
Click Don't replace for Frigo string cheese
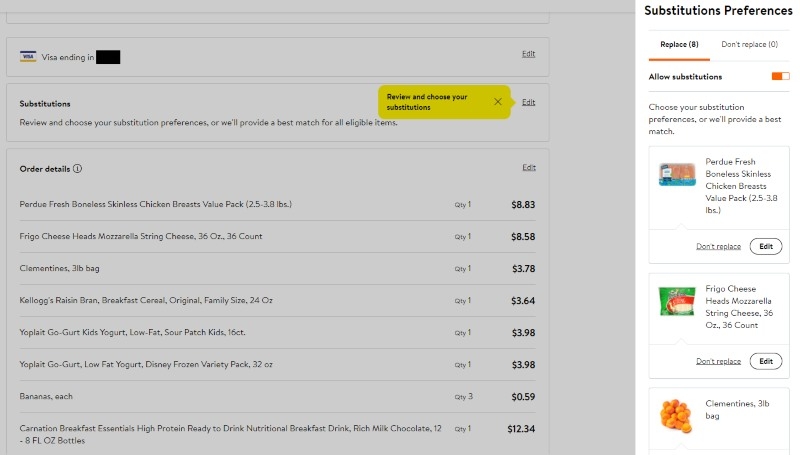[718, 361]
